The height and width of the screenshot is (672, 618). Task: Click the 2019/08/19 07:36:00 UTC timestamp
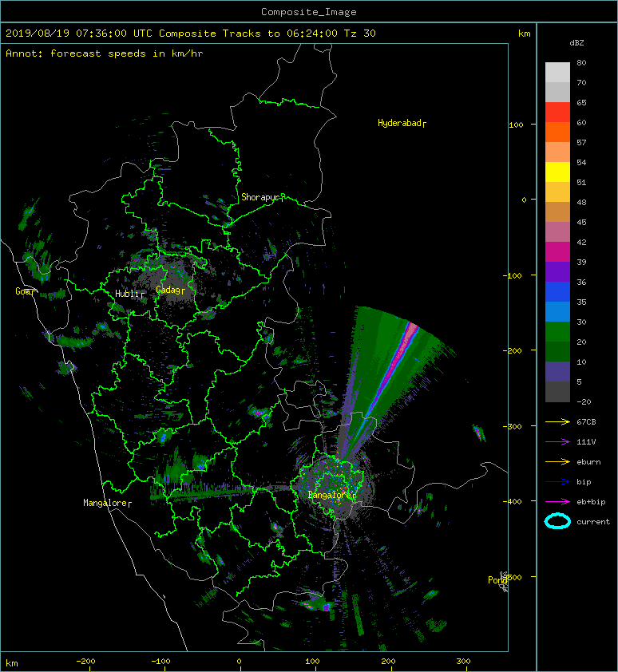point(79,34)
